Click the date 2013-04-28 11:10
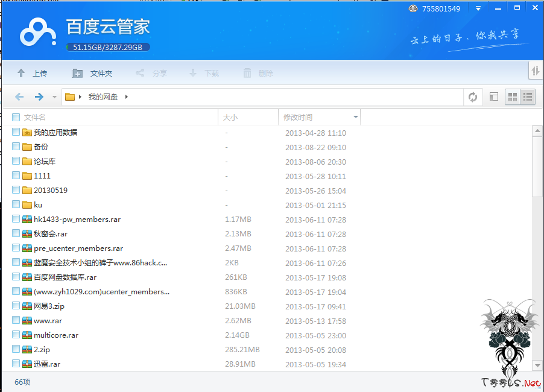 coord(315,133)
